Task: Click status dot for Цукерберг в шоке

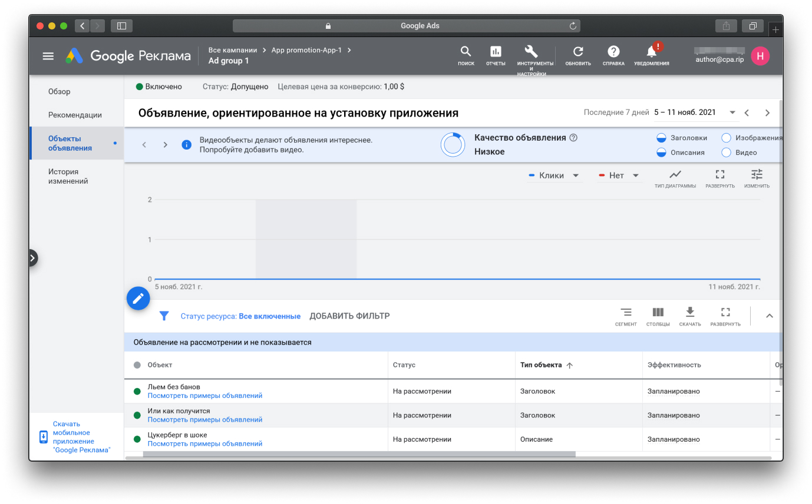Action: pos(137,439)
